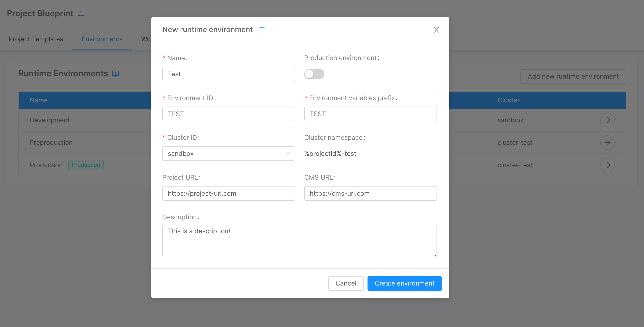Click the CMS URL text field
644x327 pixels.
click(370, 193)
